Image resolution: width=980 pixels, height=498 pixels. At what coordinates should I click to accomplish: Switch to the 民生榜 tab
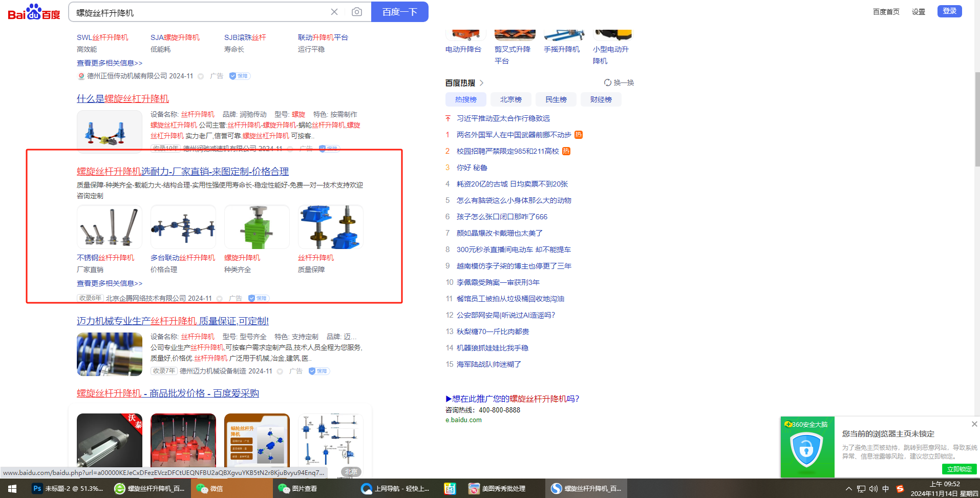tap(556, 99)
